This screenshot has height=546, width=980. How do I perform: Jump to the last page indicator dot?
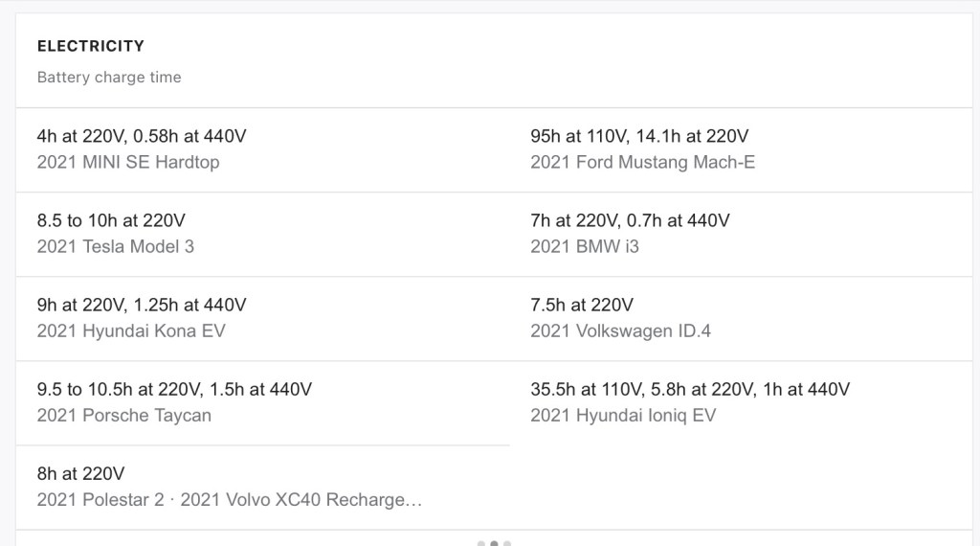pyautogui.click(x=507, y=544)
